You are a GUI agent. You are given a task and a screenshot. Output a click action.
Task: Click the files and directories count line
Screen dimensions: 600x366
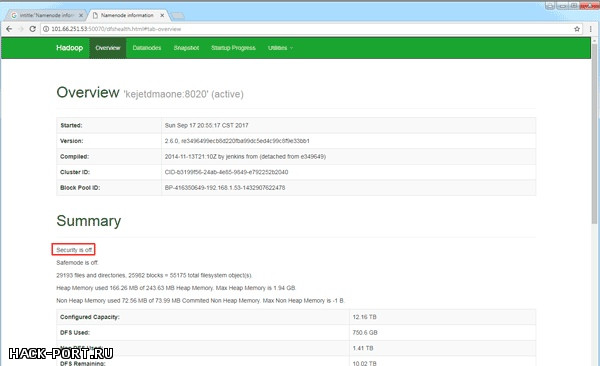pyautogui.click(x=154, y=275)
